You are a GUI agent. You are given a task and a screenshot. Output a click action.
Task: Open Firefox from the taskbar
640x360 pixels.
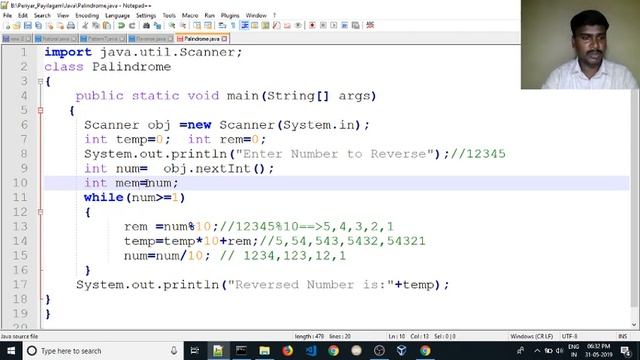click(287, 351)
